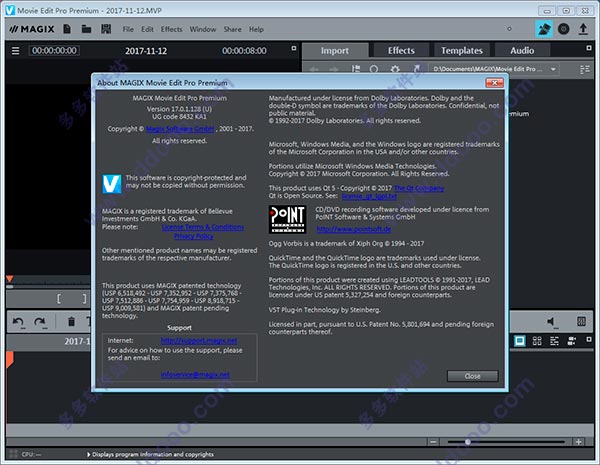Image resolution: width=600 pixels, height=465 pixels.
Task: Click the back arrow in Import panel
Action: pyautogui.click(x=314, y=69)
